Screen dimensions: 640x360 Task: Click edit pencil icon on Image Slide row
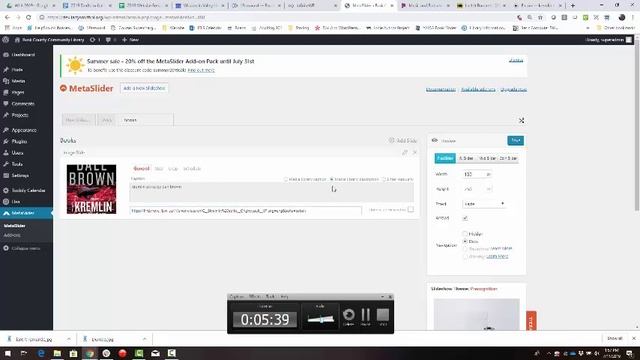coord(404,152)
